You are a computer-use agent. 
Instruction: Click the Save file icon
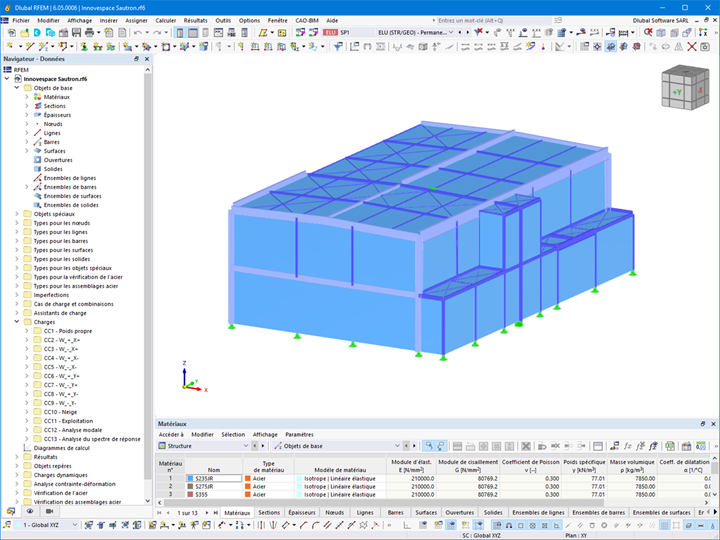click(76, 33)
